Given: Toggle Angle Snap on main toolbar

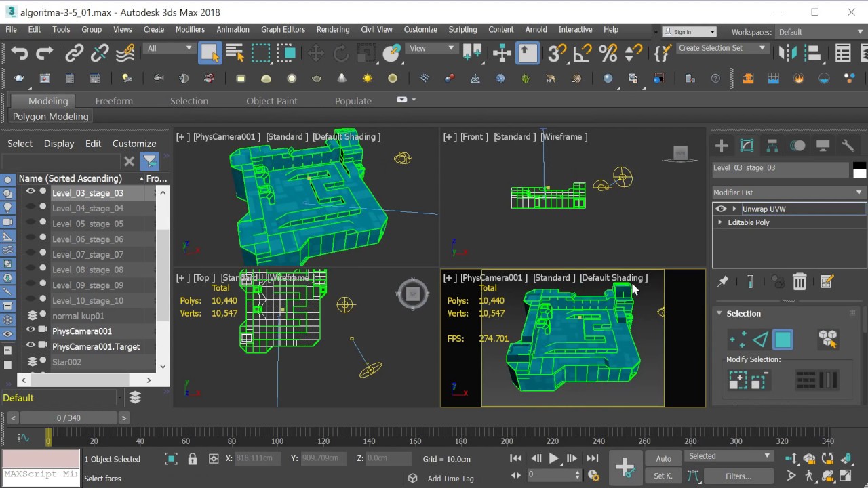Looking at the screenshot, I should (x=583, y=53).
